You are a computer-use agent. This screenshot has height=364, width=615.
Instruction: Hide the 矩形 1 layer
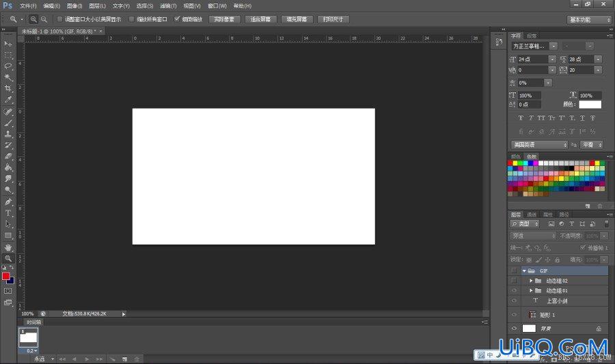pyautogui.click(x=514, y=315)
